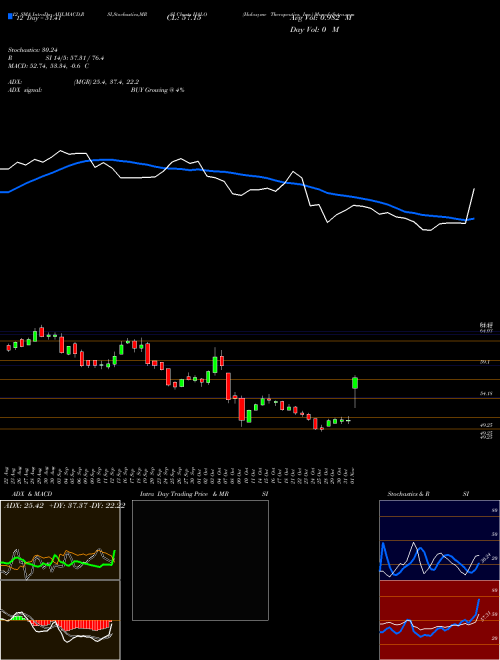
Task: Click the 'Stochastics & R SI' panel heading
Action: (x=428, y=494)
